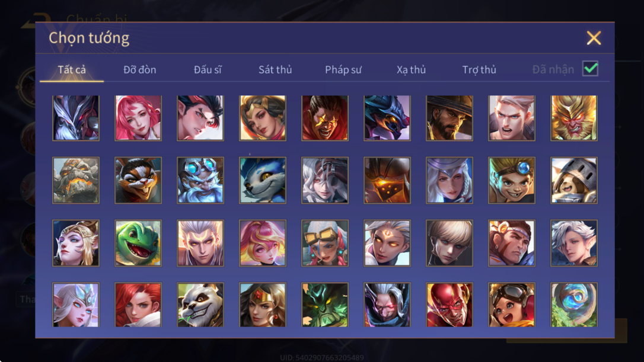Toggle the Đã nhận checkbox
Viewport: 644px width, 362px height.
point(590,69)
